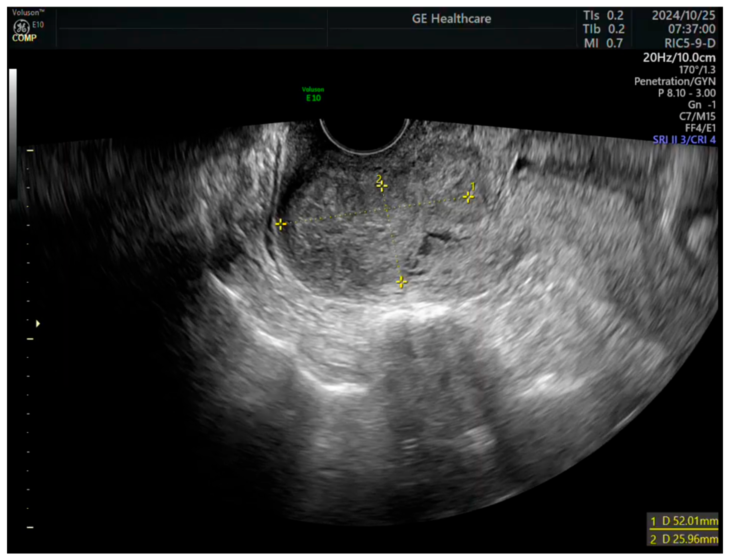
Task: Select caliper 2 top crosshair marker
Action: (382, 186)
